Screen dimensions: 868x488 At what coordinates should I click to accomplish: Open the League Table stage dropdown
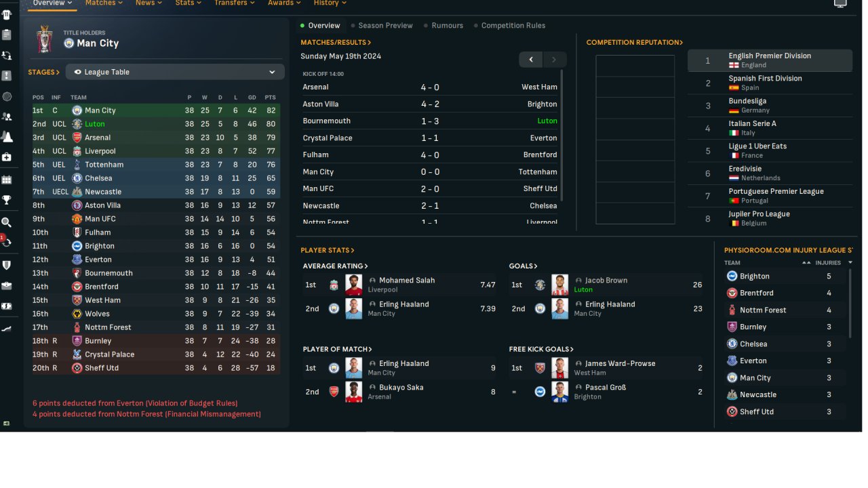175,72
